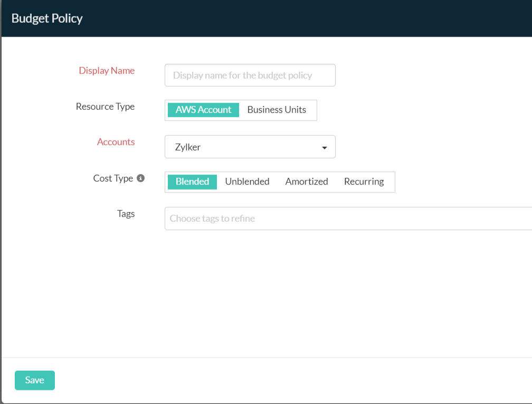
Task: Pick the Amortized cost type option
Action: pos(307,182)
